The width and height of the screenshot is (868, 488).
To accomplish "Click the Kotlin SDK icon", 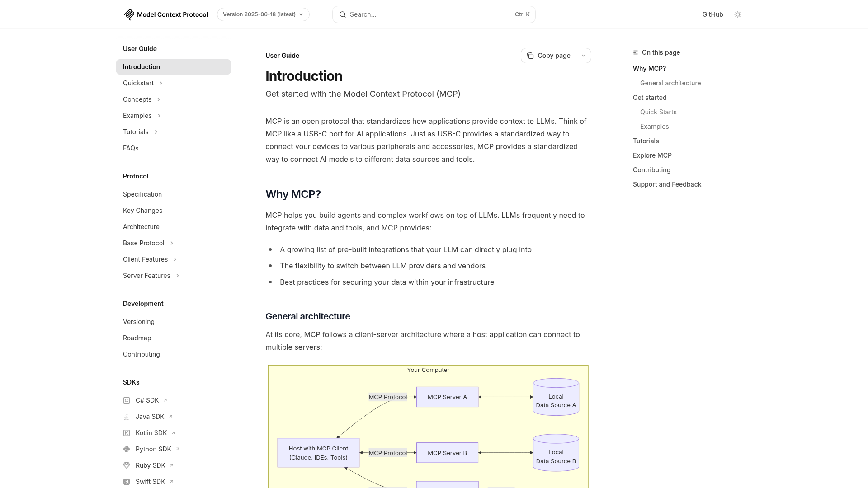I will (x=127, y=433).
